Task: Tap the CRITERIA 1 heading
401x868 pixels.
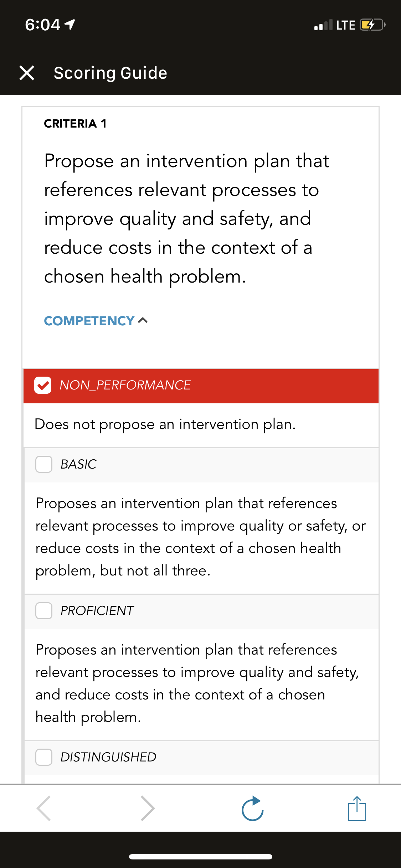Action: click(75, 123)
